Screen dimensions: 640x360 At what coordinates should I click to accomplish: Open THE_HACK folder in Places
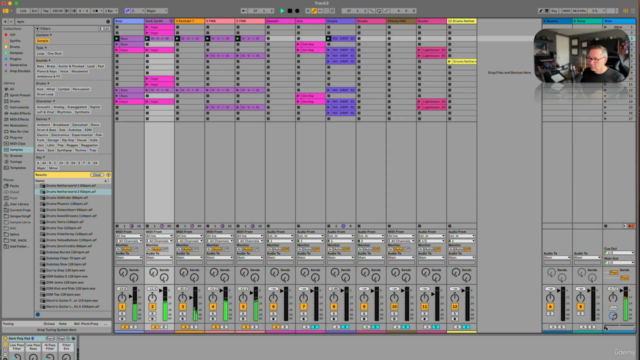click(18, 240)
